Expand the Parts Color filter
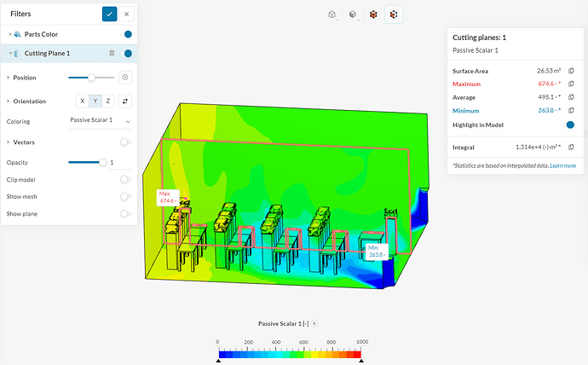Image resolution: width=588 pixels, height=365 pixels. 9,34
